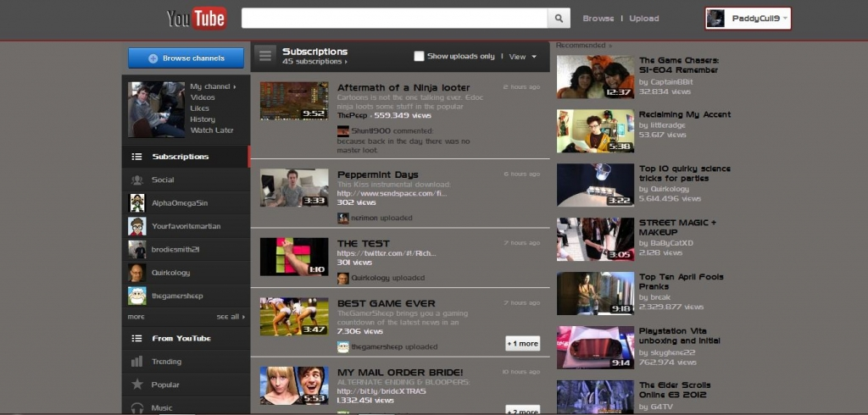Open STREET MAGIC + MAKEUP thumbnail
Screen dimensions: 868x415
(x=595, y=239)
